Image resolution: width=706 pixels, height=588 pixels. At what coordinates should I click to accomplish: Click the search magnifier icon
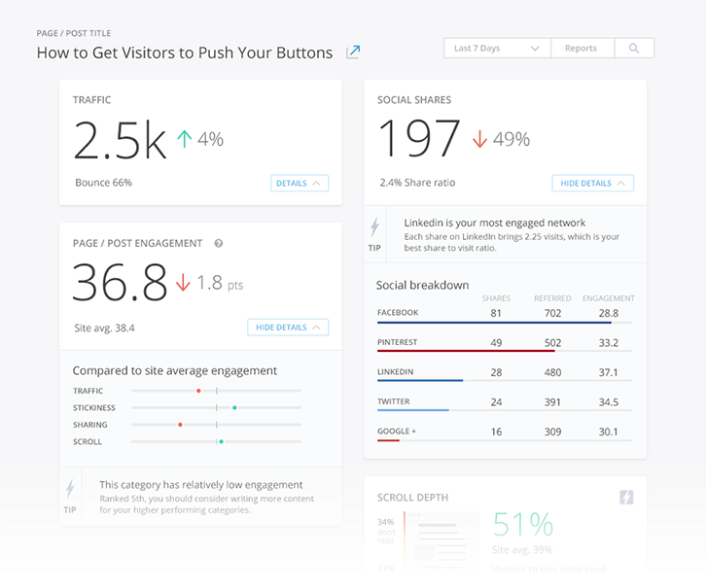tap(633, 49)
